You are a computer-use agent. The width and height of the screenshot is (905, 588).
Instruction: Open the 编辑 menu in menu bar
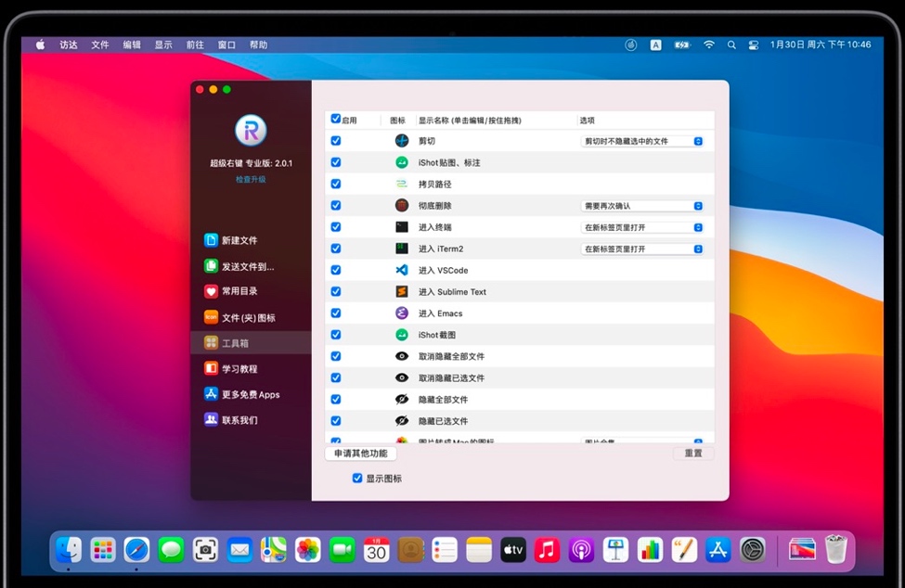[x=132, y=45]
